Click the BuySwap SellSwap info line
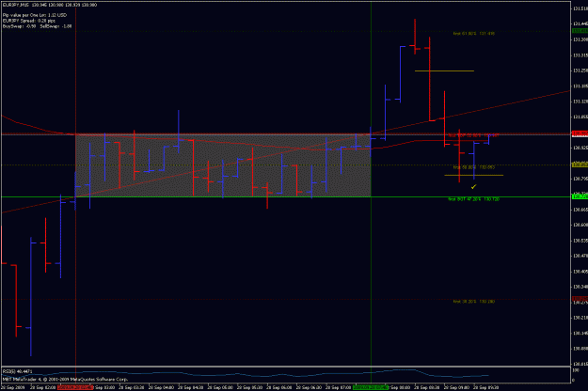Image resolution: width=588 pixels, height=391 pixels. click(x=37, y=26)
